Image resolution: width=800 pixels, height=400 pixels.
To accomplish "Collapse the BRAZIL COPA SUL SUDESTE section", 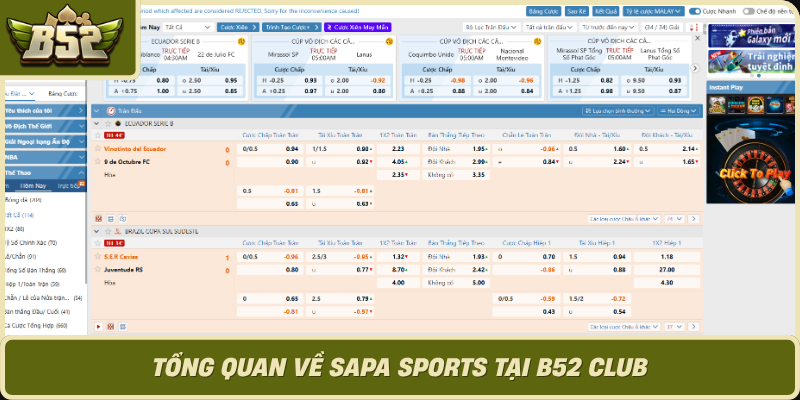I will [97, 231].
